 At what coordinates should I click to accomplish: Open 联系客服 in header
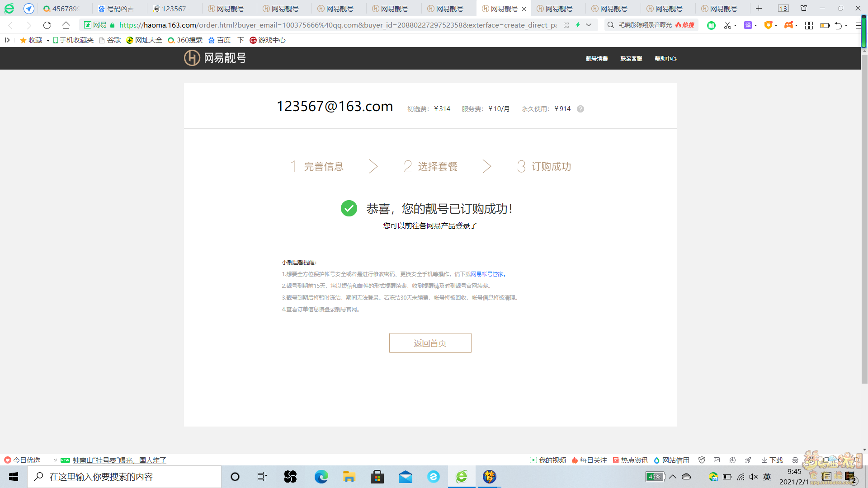[x=631, y=59]
